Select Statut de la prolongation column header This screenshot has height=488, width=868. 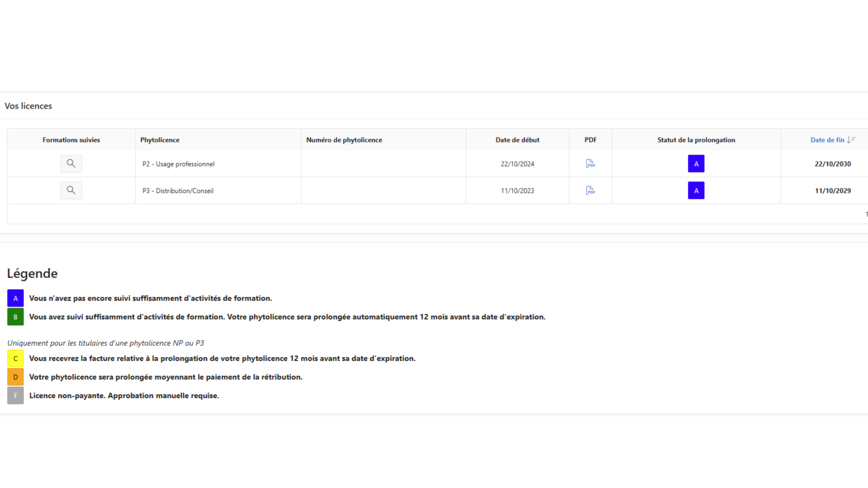click(696, 140)
